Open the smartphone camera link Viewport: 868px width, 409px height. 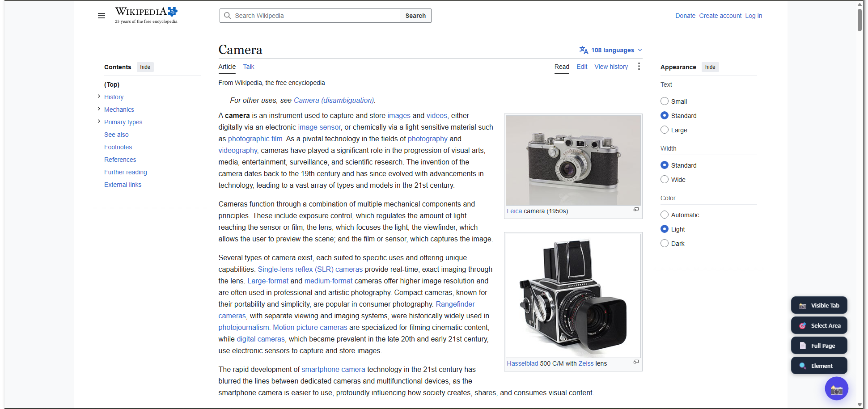333,370
